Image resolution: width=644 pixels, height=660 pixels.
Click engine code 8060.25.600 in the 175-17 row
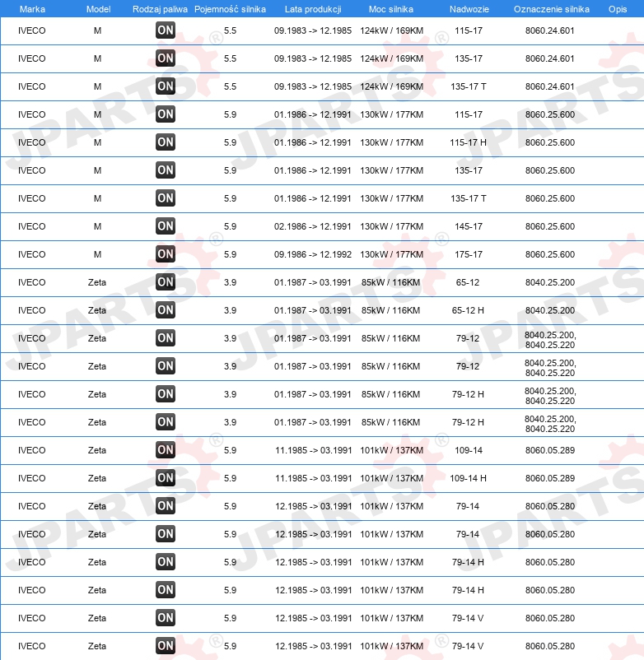pyautogui.click(x=549, y=254)
